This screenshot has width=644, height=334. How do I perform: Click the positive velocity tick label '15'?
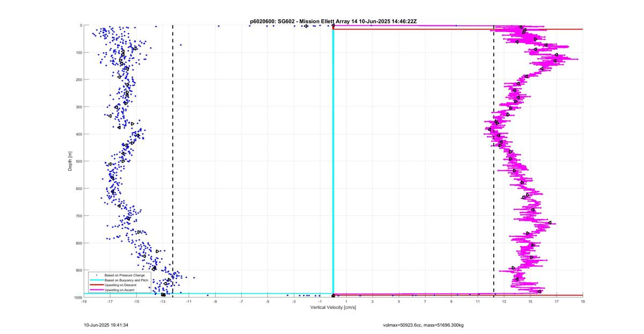(x=530, y=302)
